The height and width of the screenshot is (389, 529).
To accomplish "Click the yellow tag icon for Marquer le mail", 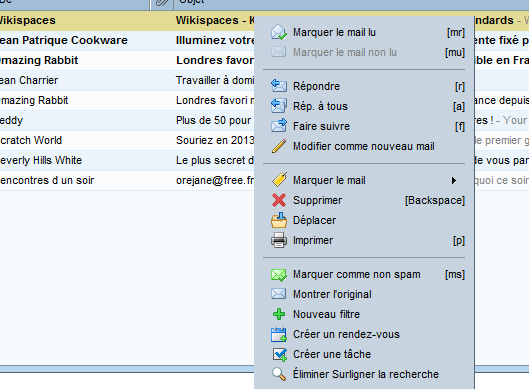I will point(279,180).
